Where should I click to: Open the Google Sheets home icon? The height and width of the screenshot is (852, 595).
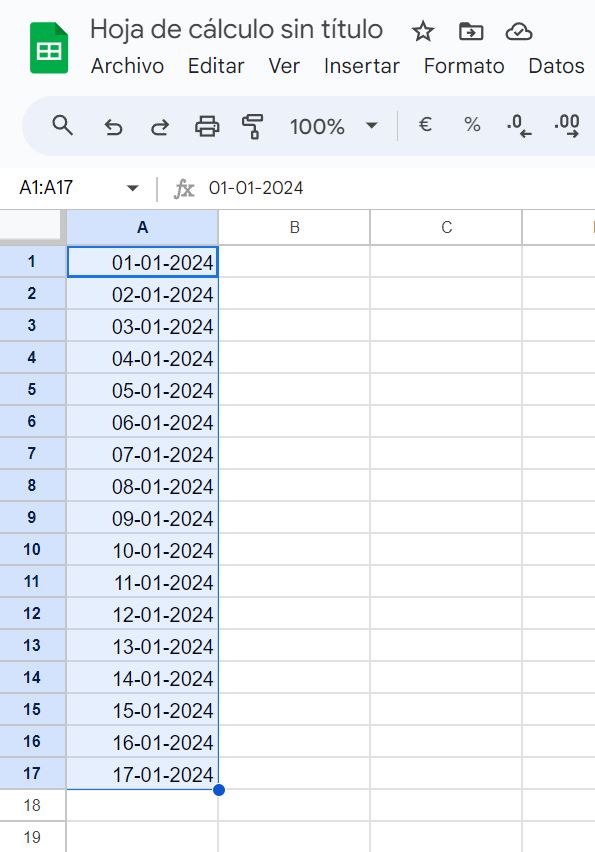tap(49, 48)
